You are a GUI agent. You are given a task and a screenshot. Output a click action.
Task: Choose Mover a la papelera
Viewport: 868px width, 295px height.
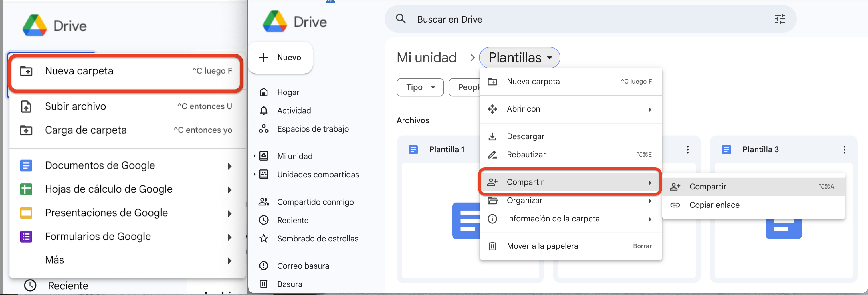(x=542, y=246)
